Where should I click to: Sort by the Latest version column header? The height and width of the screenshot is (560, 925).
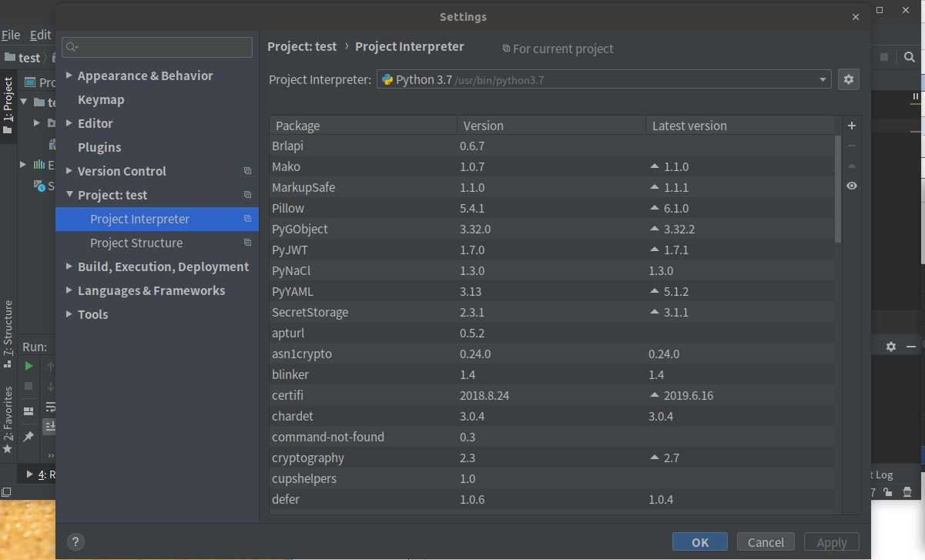coord(739,126)
